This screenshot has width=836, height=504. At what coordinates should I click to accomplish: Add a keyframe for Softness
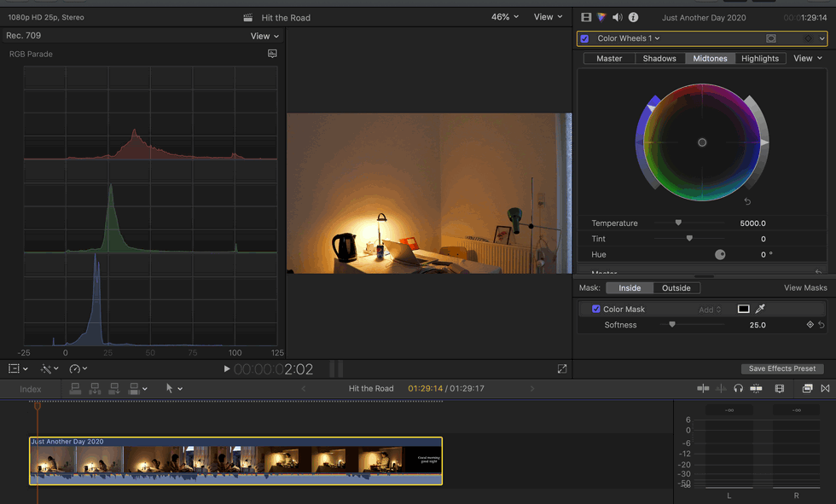810,324
